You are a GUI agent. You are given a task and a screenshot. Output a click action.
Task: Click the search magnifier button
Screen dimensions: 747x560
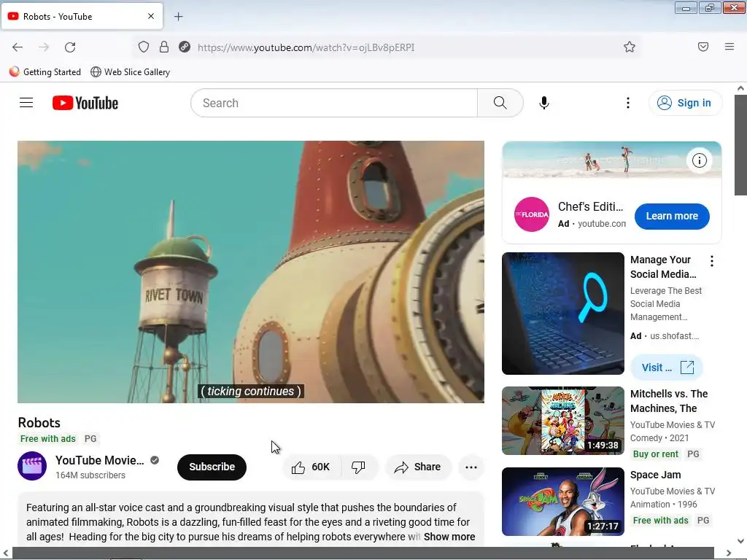pyautogui.click(x=500, y=103)
